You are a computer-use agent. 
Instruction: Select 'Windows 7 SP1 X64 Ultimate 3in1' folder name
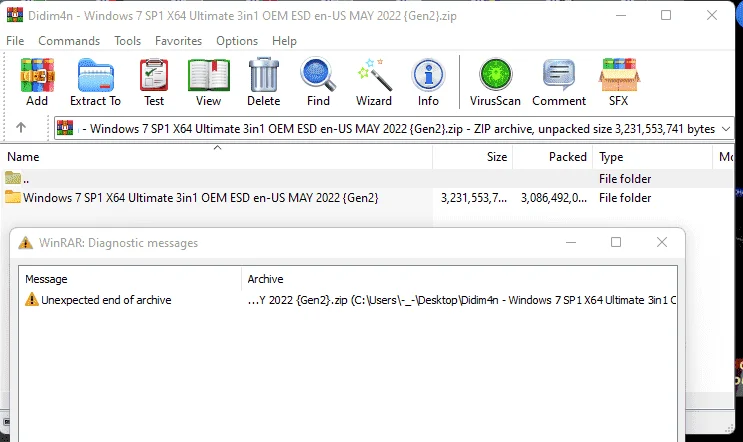(x=200, y=198)
